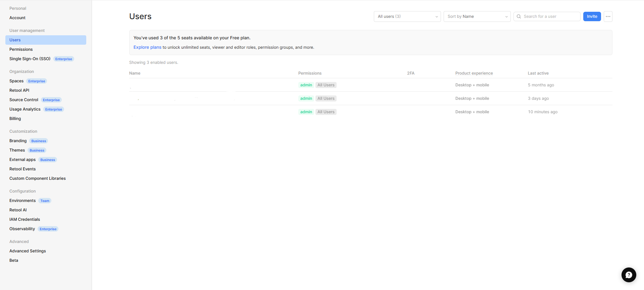
Task: Click All Users tag in the 3 days ago row
Action: (326, 98)
